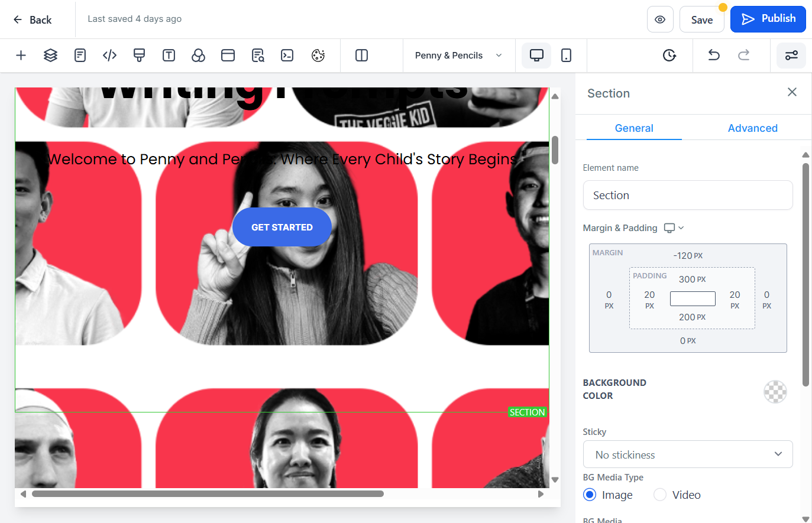Open the popup window icon
812x523 pixels.
[228, 56]
